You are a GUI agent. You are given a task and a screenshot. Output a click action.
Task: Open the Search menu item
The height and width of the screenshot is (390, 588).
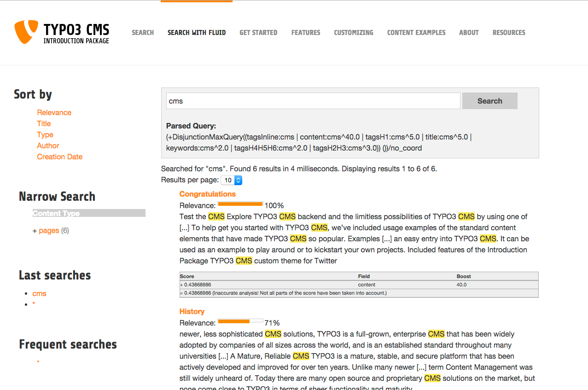click(x=143, y=33)
